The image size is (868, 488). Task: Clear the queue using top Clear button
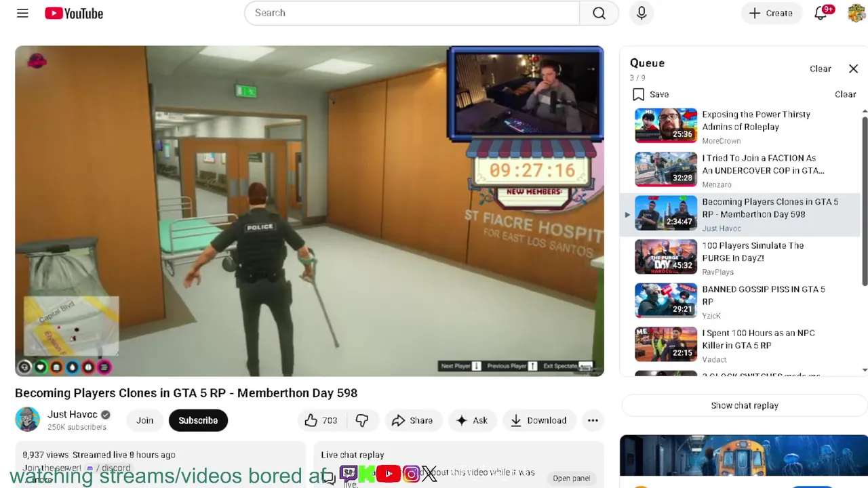[820, 68]
